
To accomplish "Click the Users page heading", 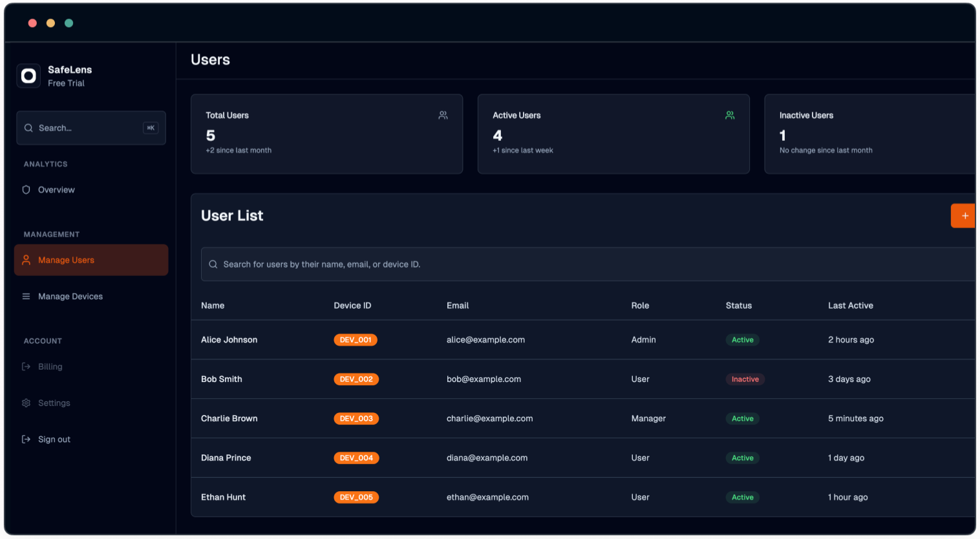I will click(x=210, y=60).
